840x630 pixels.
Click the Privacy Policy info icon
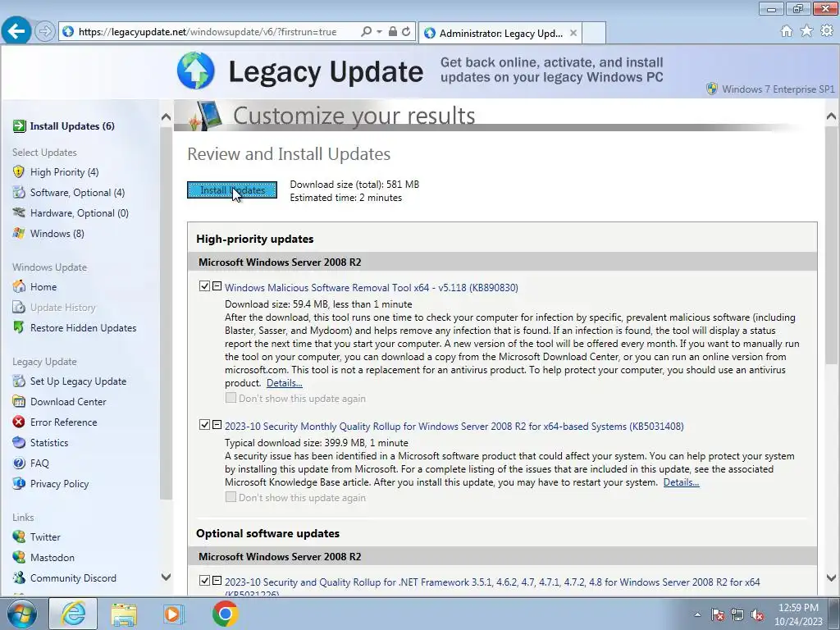click(19, 483)
